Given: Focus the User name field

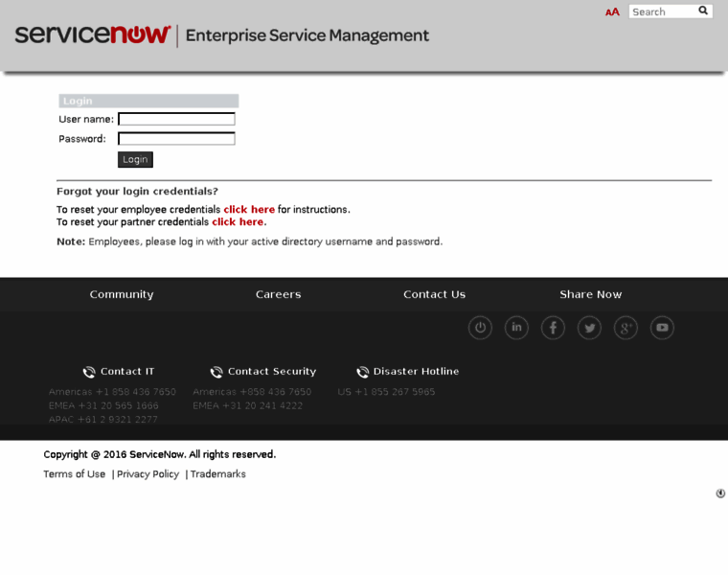Looking at the screenshot, I should 176,120.
